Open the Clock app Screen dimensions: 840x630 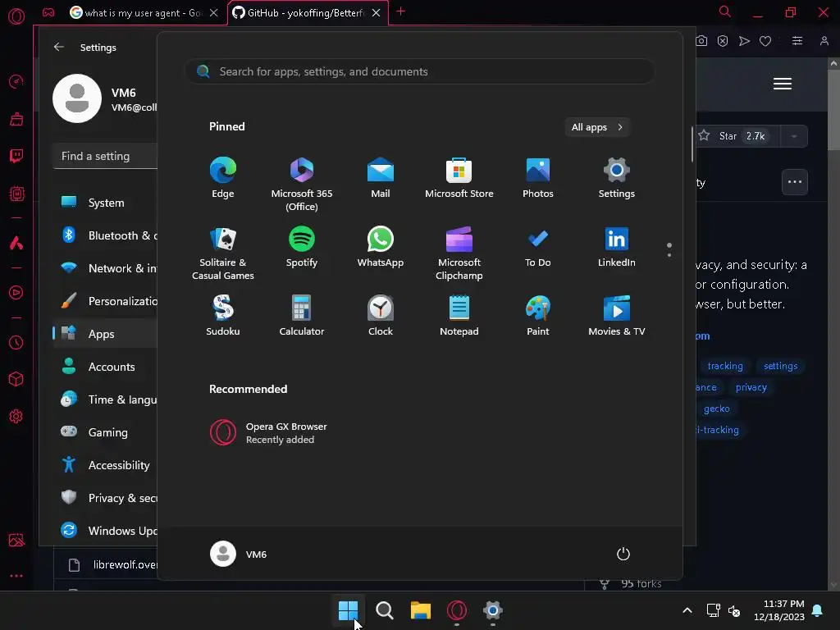click(381, 316)
